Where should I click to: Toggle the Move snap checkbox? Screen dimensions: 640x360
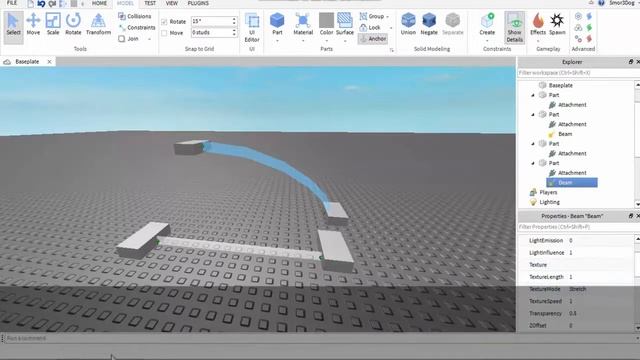(164, 33)
